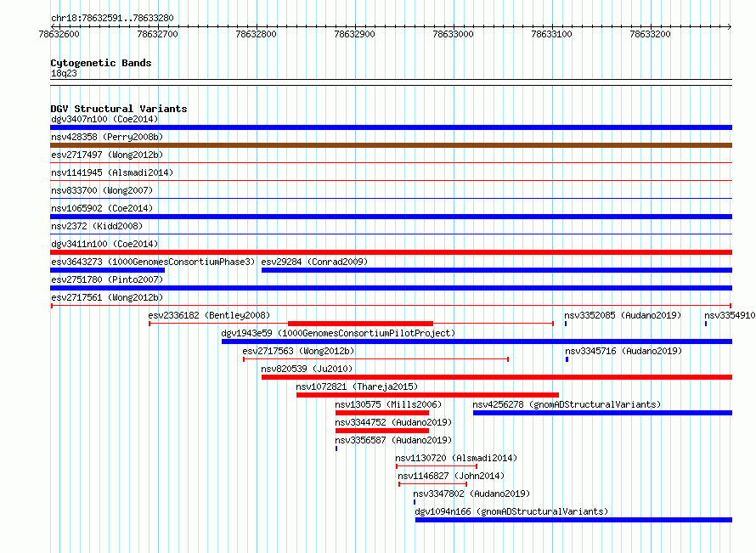
Task: Click the blue dgv1094n166 variant bar
Action: tap(573, 520)
